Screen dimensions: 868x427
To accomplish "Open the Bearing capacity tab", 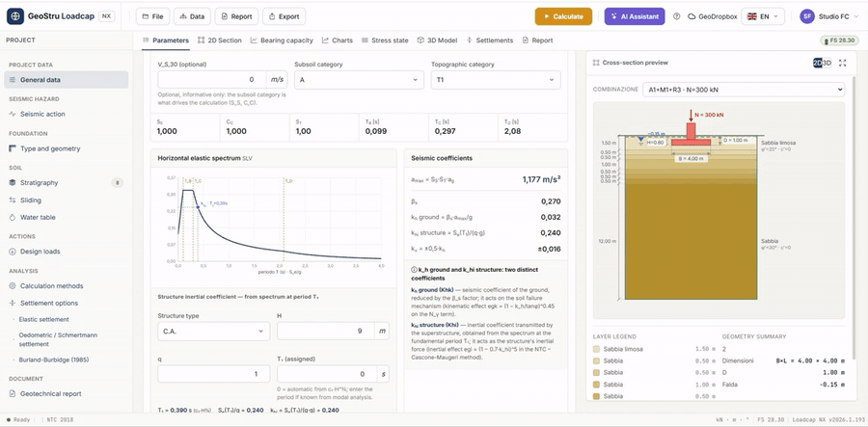I will pos(282,40).
